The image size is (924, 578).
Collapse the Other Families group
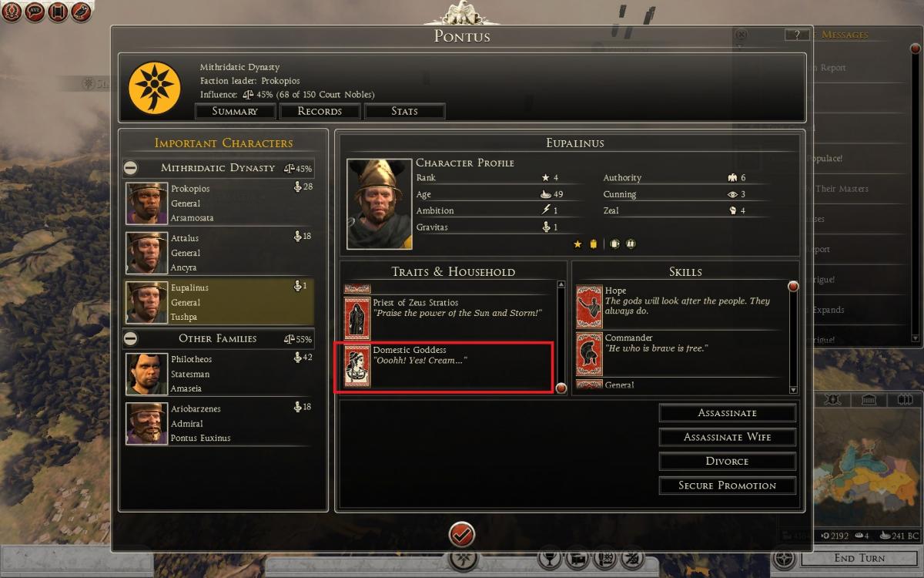tap(131, 338)
